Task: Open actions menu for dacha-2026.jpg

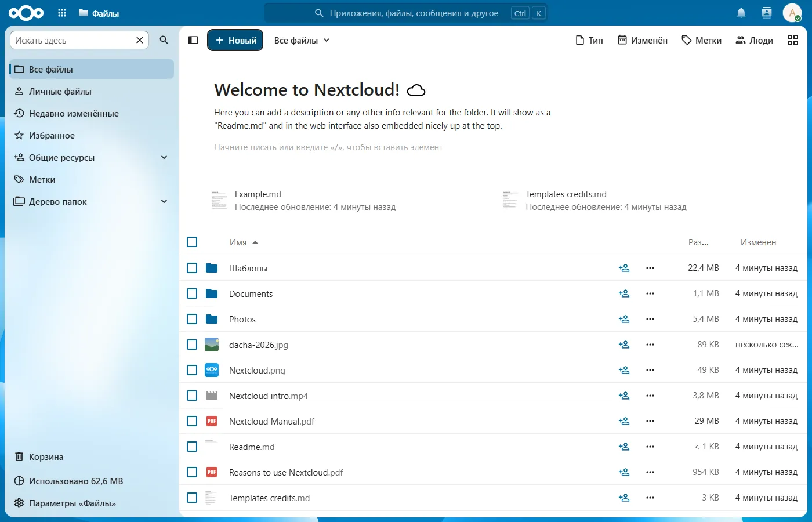Action: click(650, 345)
